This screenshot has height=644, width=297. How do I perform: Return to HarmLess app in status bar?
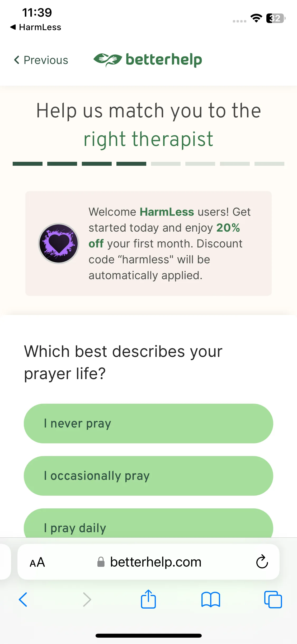tap(35, 27)
